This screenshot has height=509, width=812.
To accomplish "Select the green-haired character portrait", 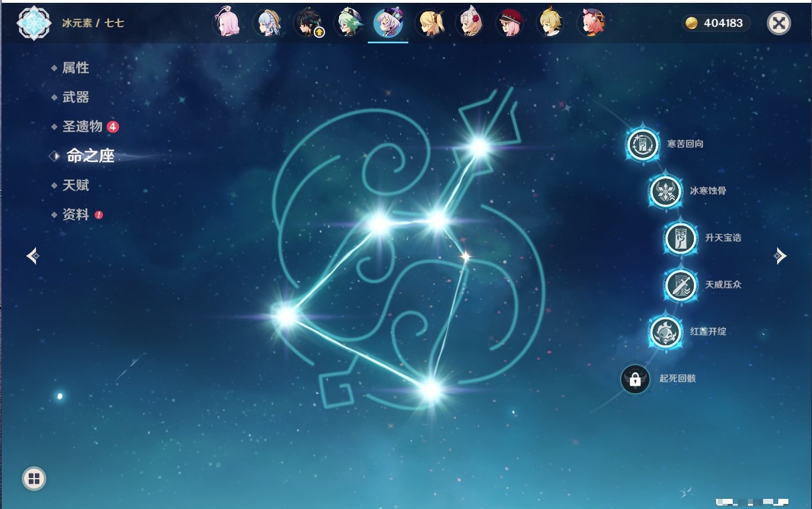I will coord(349,23).
